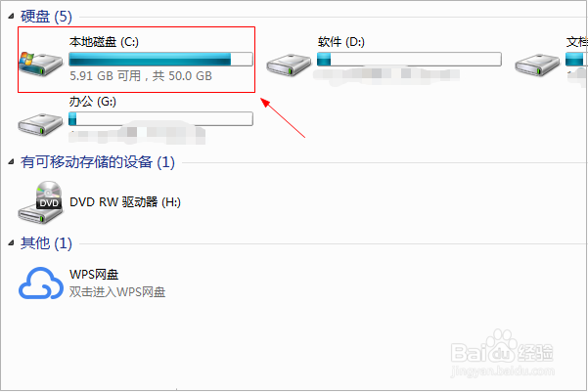588x392 pixels.
Task: Click the 软件 (D:) label text
Action: tap(341, 42)
